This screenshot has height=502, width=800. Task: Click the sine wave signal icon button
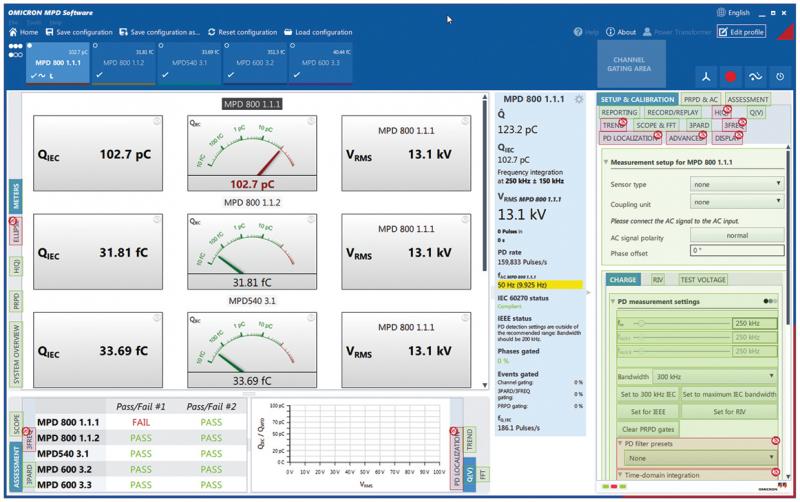pyautogui.click(x=756, y=77)
